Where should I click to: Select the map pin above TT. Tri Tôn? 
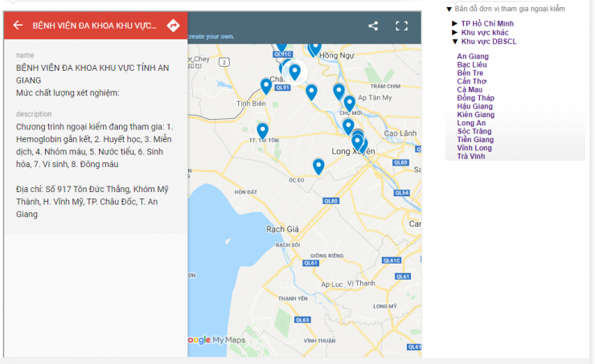click(x=262, y=129)
